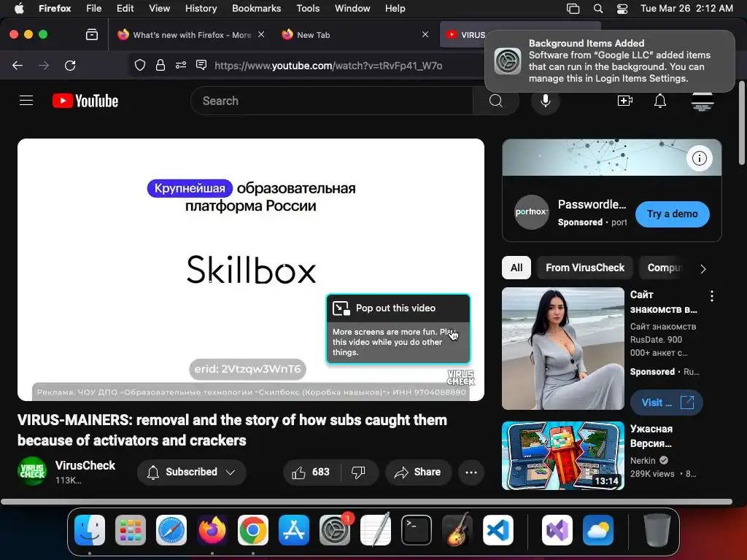Viewport: 747px width, 560px height.
Task: Go back with browser back arrow
Action: (18, 65)
